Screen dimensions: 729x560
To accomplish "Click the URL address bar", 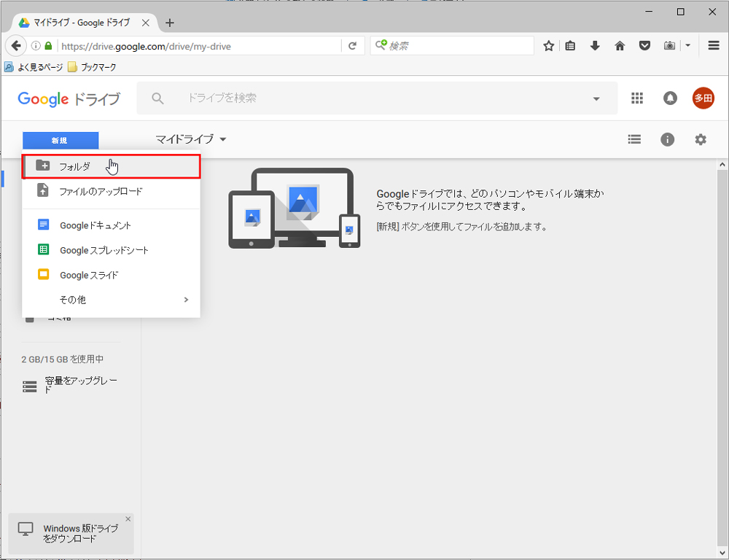I will pyautogui.click(x=199, y=46).
